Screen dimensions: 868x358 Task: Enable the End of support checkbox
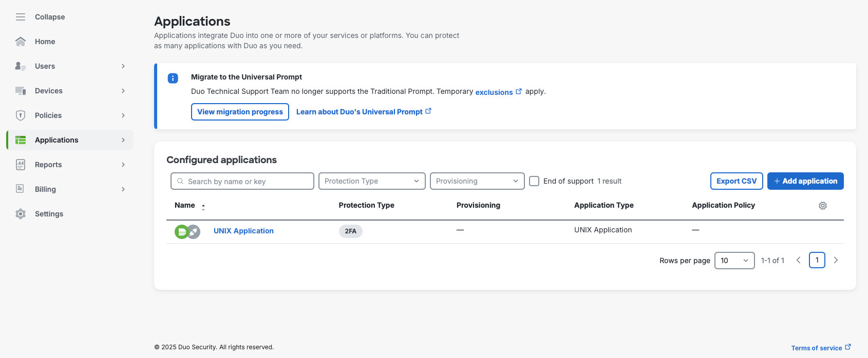(534, 181)
